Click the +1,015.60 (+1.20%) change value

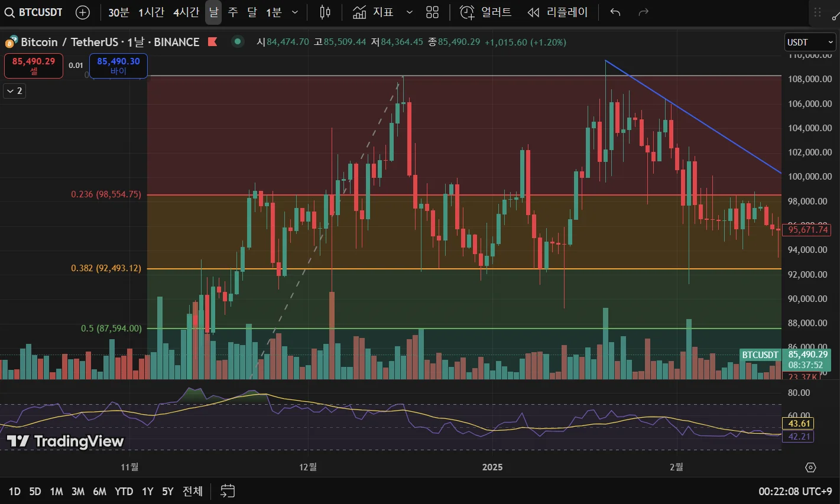[525, 42]
